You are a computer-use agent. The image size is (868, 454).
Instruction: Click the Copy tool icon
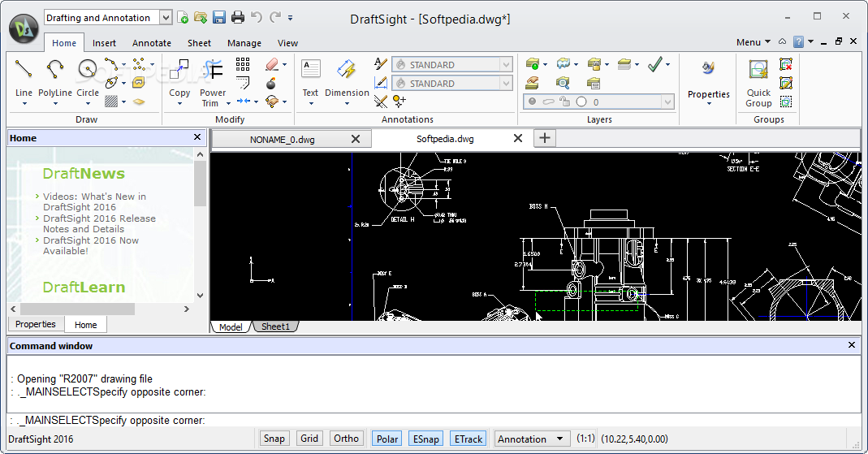pyautogui.click(x=179, y=70)
